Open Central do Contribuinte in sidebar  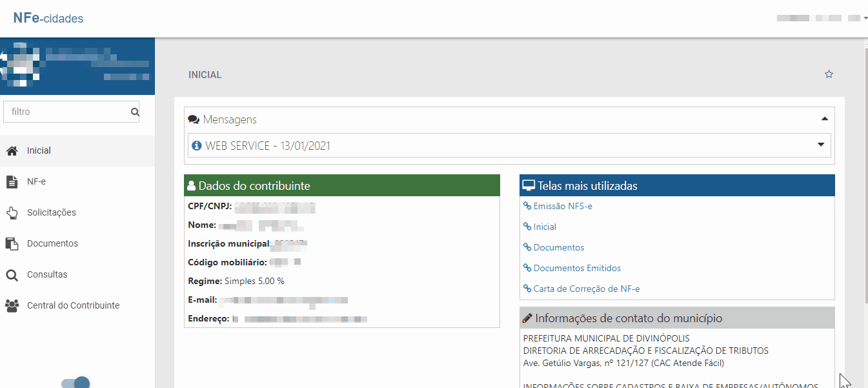pyautogui.click(x=77, y=305)
